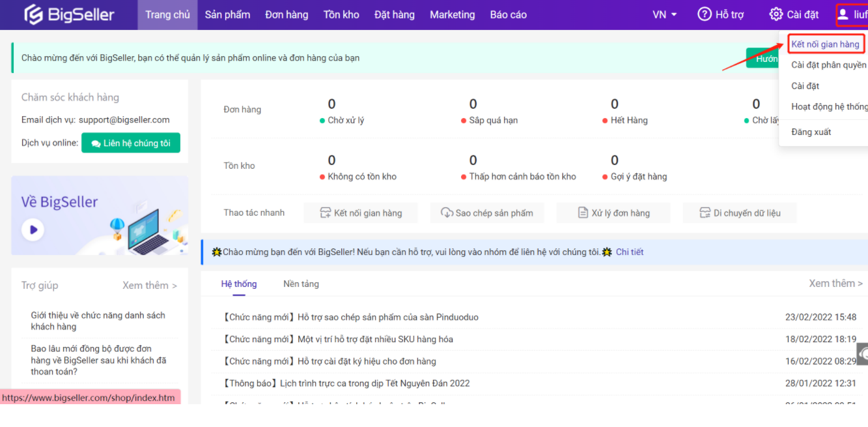Click the Cài đặt gear icon
The height and width of the screenshot is (427, 868).
pos(776,14)
